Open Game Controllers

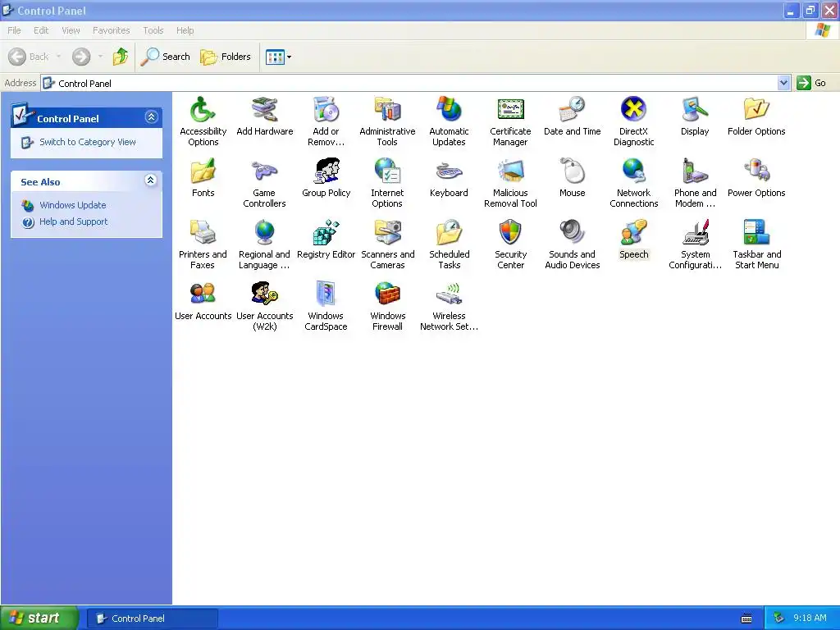click(x=265, y=183)
